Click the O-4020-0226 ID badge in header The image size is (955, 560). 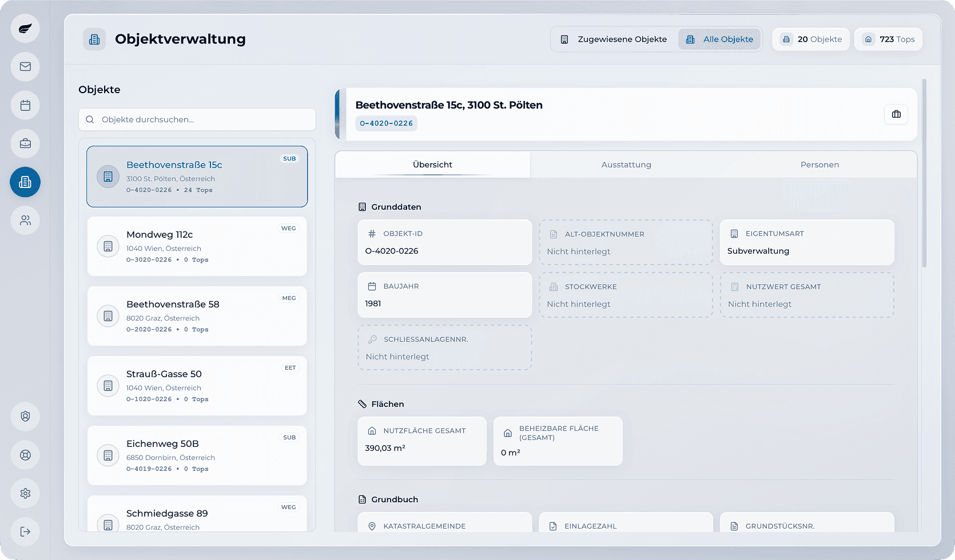tap(387, 123)
